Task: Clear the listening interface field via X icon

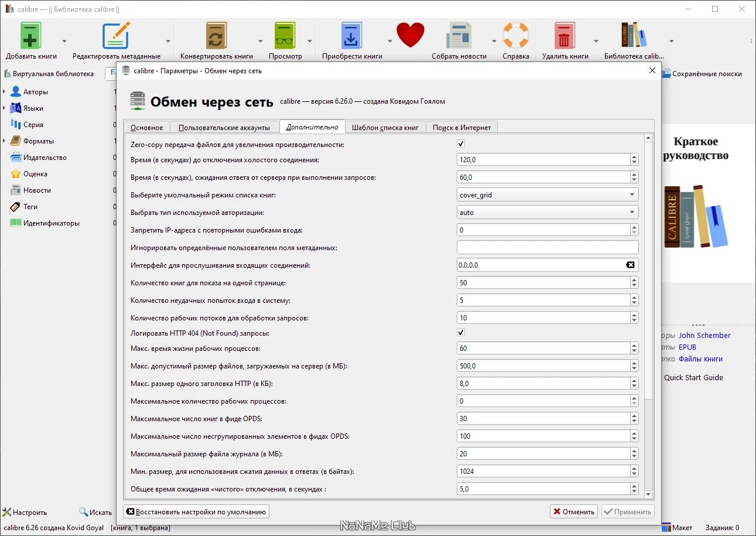Action: (x=630, y=265)
